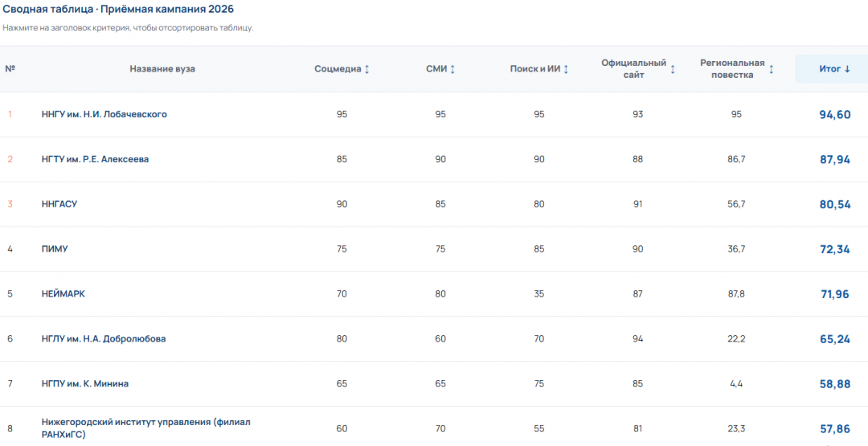The height and width of the screenshot is (446, 868).
Task: Select НГТУ им. Р.Е. Алексеева name
Action: click(x=95, y=159)
